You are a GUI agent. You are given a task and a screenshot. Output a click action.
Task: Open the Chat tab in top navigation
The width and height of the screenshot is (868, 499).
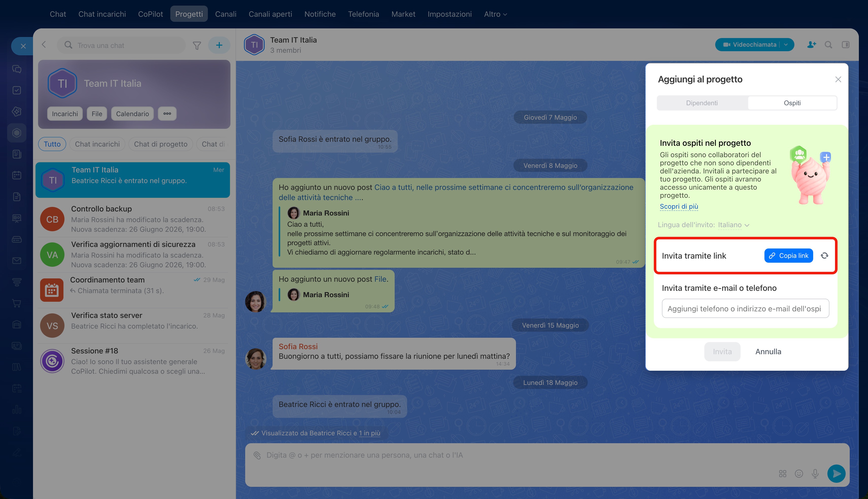pos(58,14)
